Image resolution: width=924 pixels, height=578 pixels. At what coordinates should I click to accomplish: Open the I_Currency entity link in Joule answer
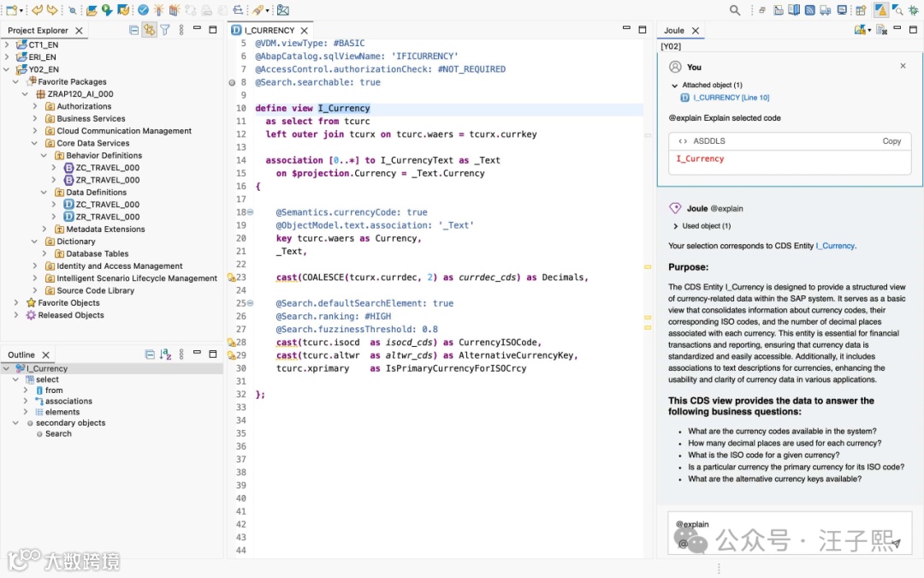click(x=835, y=246)
